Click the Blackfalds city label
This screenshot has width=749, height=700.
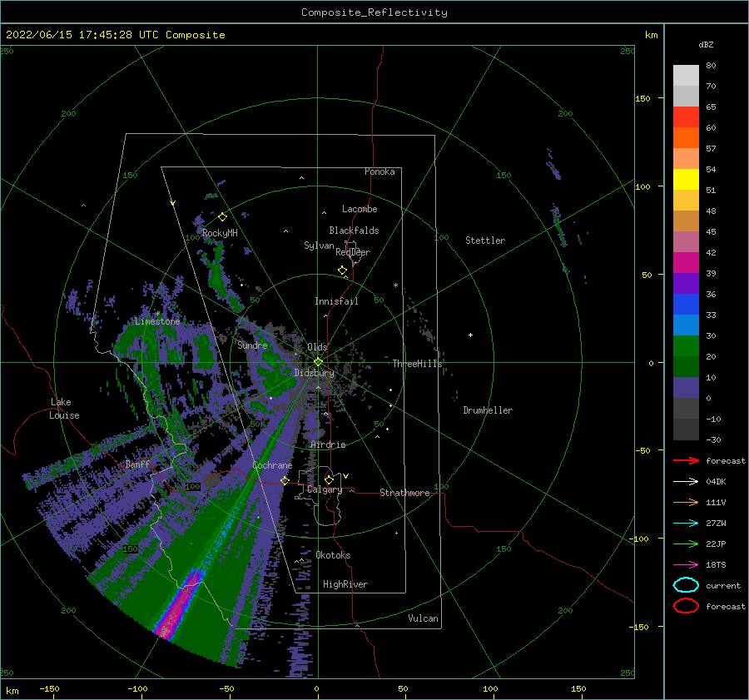[x=354, y=231]
